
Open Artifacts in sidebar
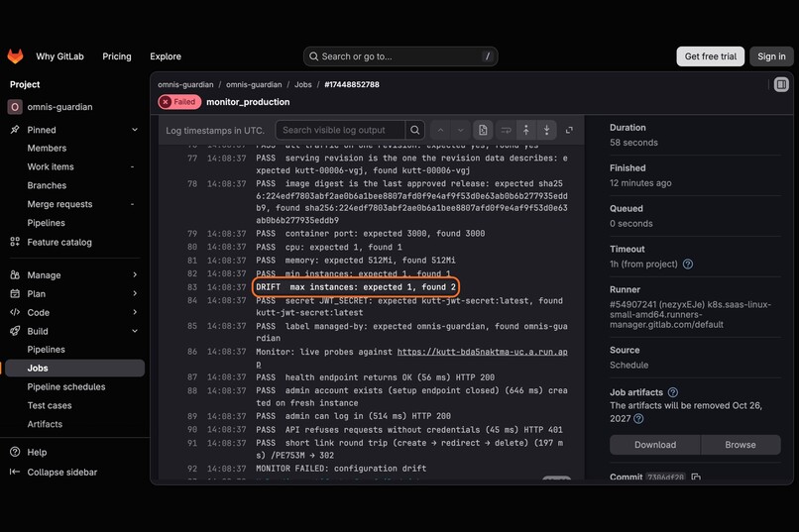point(45,424)
